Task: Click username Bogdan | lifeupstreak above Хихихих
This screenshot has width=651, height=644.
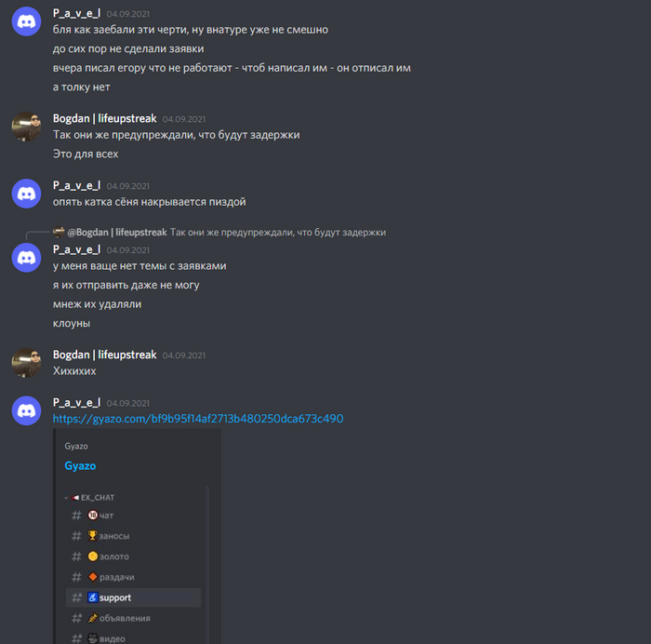Action: pyautogui.click(x=104, y=355)
